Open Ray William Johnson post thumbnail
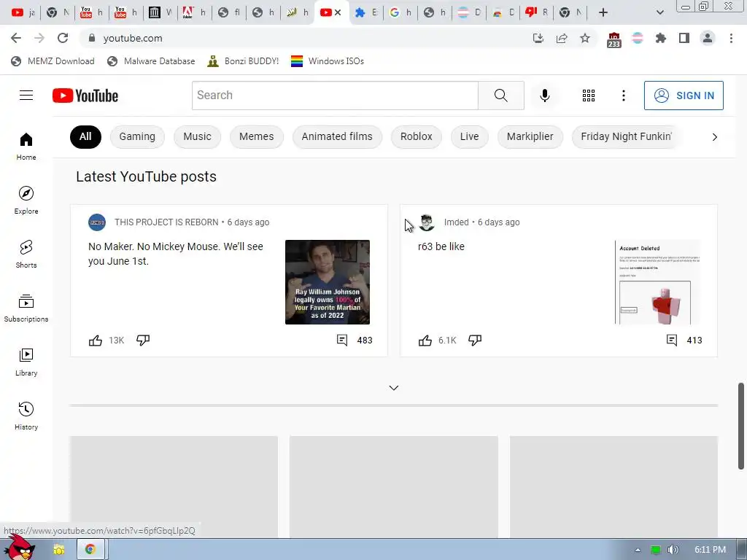747x560 pixels. click(328, 282)
